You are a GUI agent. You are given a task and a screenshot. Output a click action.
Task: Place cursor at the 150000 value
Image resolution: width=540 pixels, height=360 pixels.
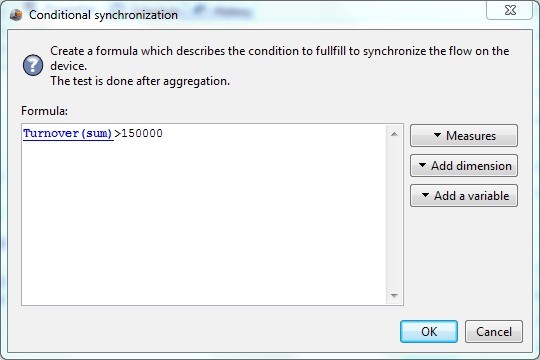(142, 133)
